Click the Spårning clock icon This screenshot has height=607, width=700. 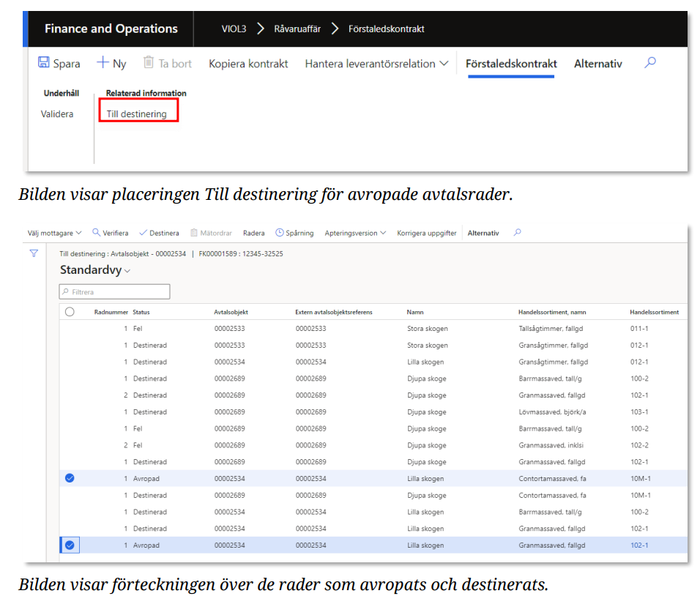[280, 233]
